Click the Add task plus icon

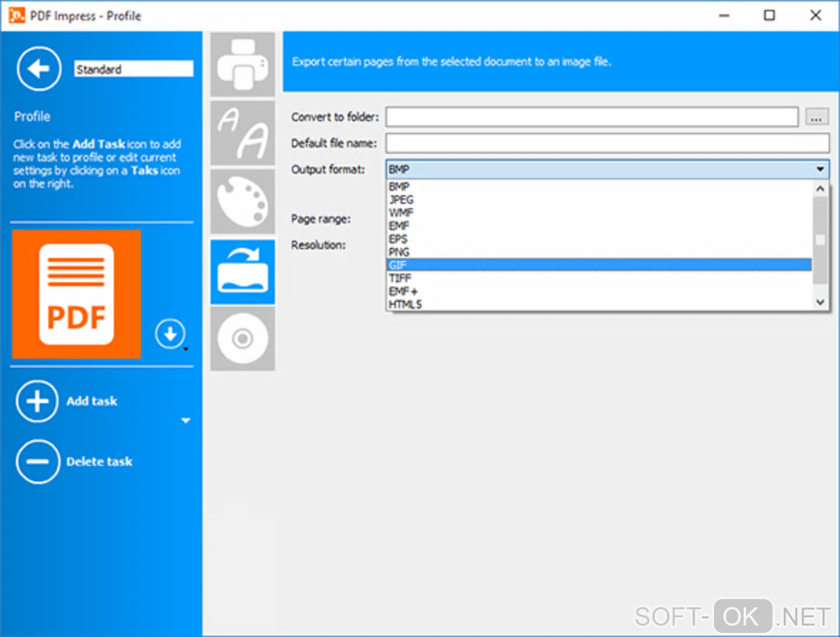(37, 401)
